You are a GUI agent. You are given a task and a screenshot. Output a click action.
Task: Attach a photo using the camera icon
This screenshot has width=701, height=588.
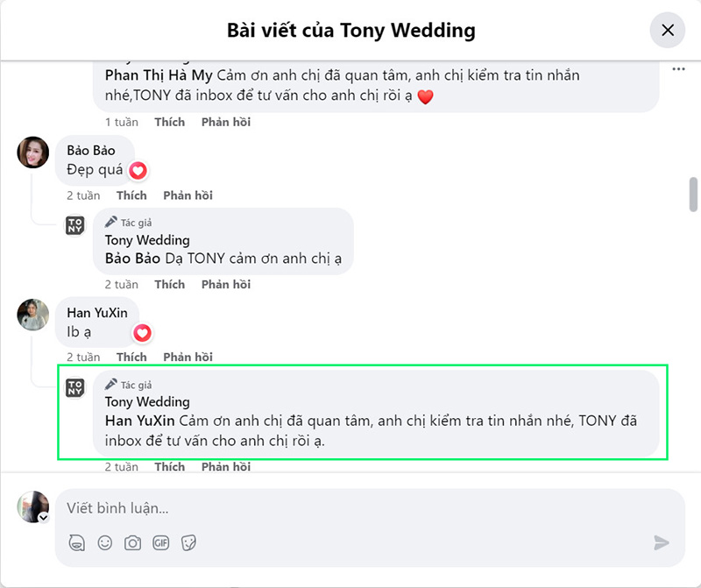click(x=132, y=543)
